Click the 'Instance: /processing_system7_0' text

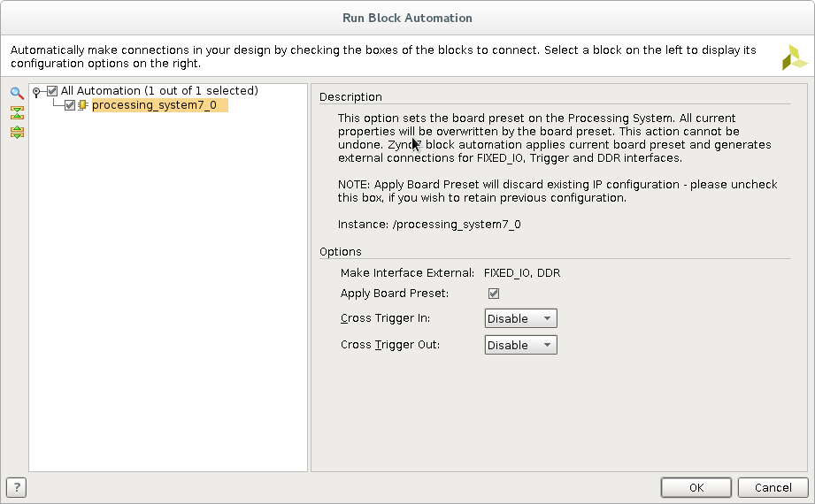click(x=429, y=225)
